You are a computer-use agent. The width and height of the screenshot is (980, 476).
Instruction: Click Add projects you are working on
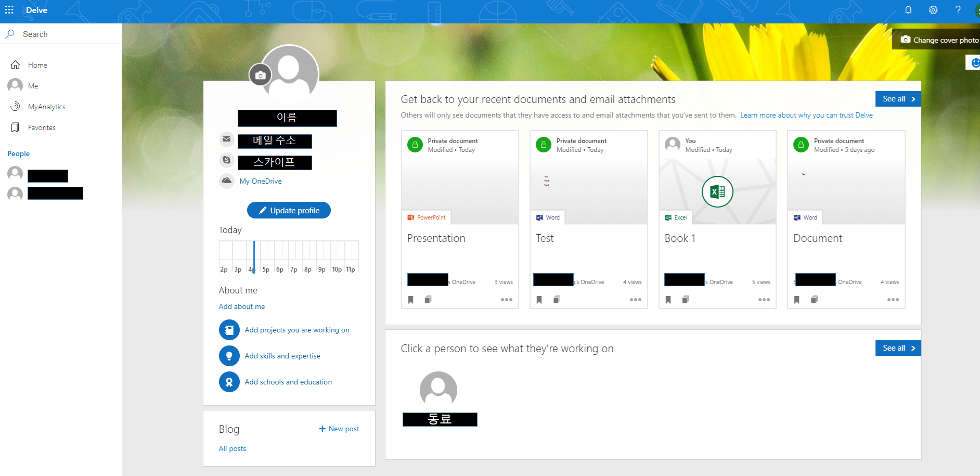pyautogui.click(x=297, y=330)
